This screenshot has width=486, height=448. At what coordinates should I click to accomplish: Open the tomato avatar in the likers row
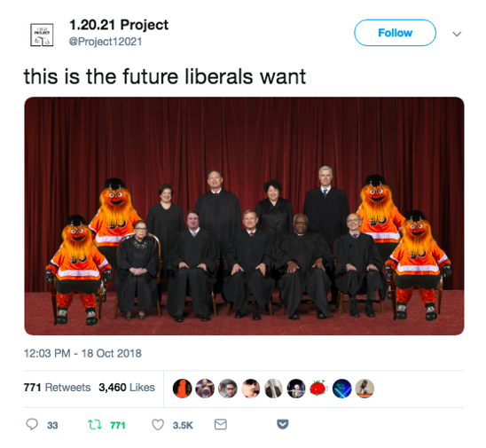pos(319,389)
